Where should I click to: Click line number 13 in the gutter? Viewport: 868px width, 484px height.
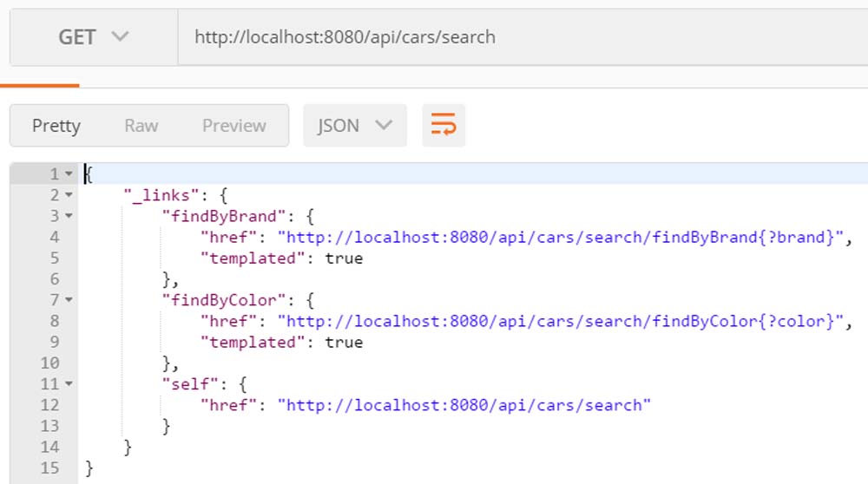pos(49,426)
